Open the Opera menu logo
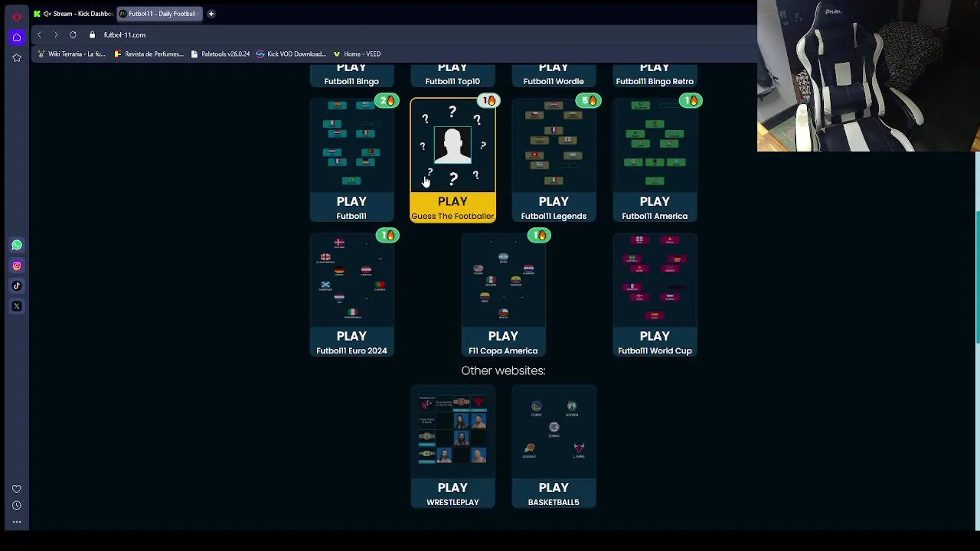The image size is (980, 551). 16,15
